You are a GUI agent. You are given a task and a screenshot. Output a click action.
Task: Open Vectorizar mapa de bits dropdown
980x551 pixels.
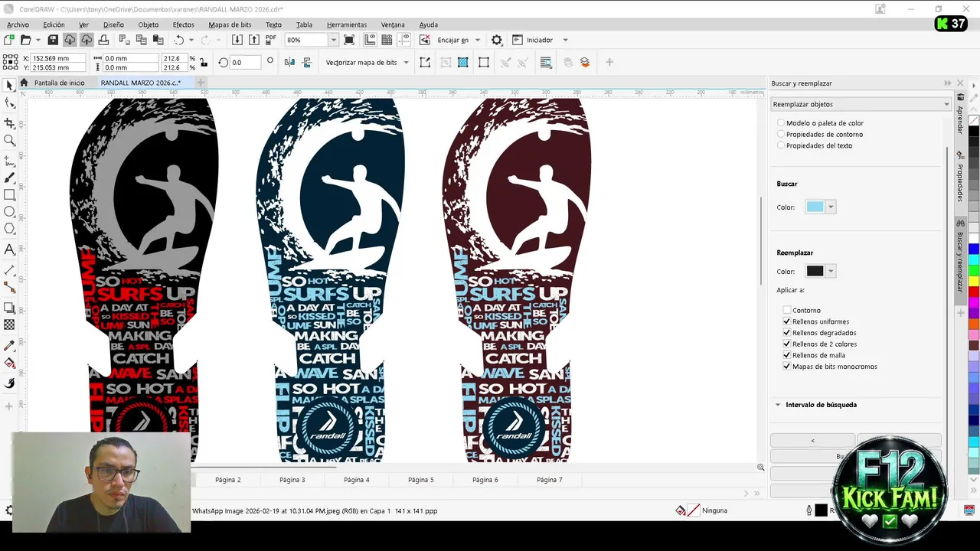(x=406, y=62)
